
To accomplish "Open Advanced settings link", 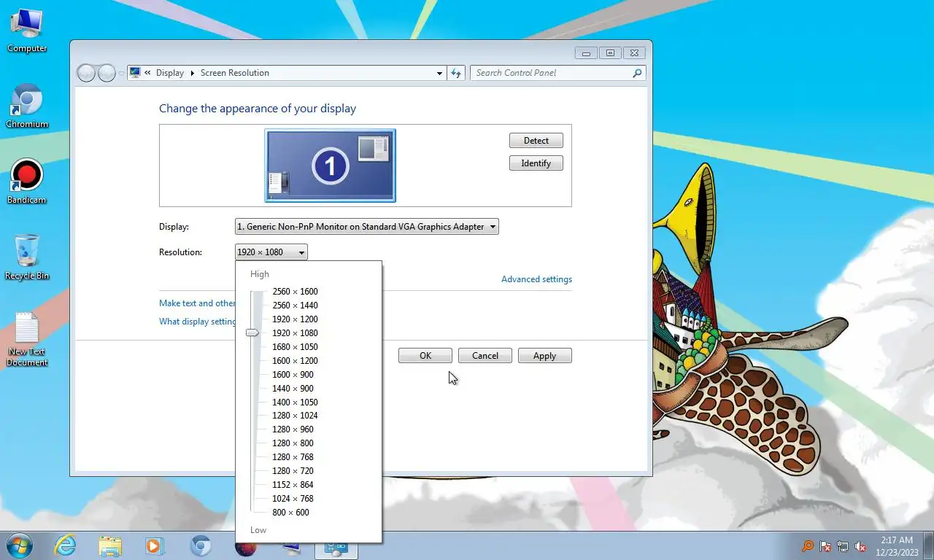I will [536, 279].
